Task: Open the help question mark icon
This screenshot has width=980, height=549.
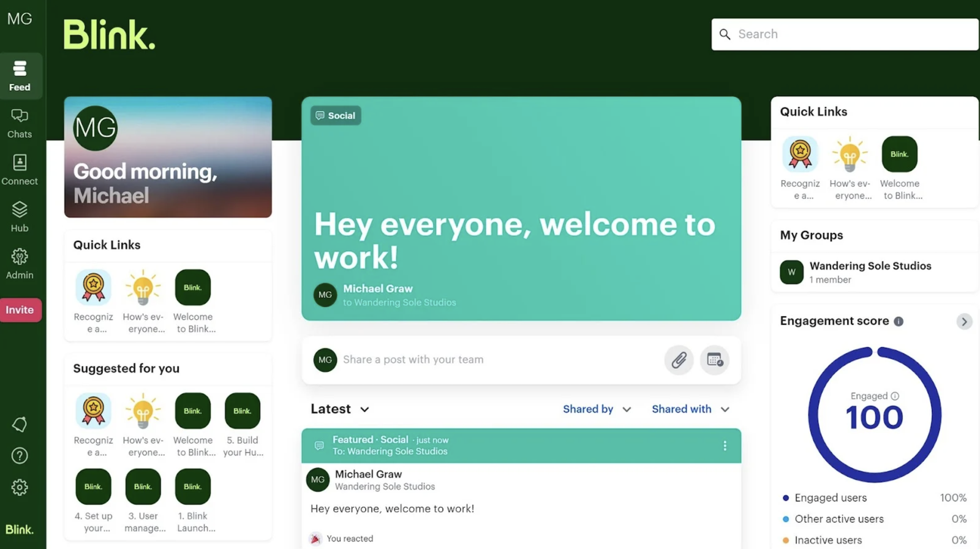Action: [x=20, y=456]
